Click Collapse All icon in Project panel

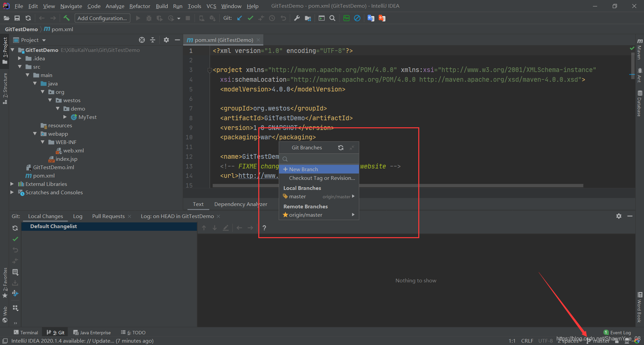pos(153,40)
